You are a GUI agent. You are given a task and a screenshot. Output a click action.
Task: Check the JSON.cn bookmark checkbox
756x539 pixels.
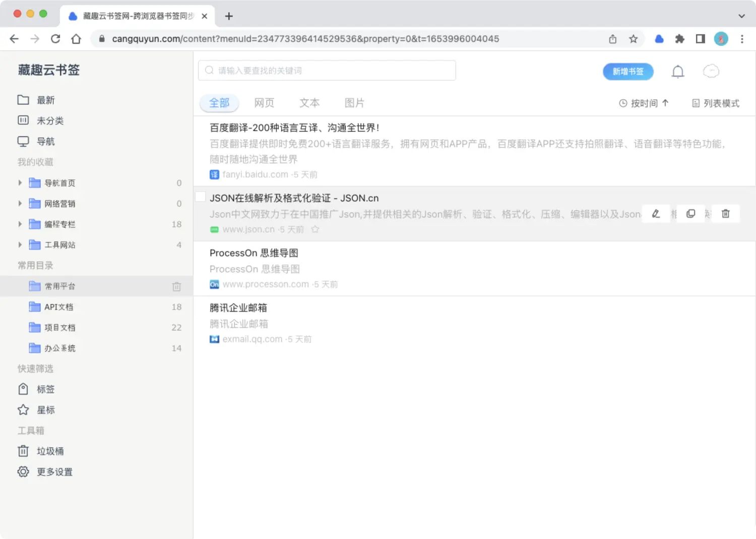click(x=201, y=197)
